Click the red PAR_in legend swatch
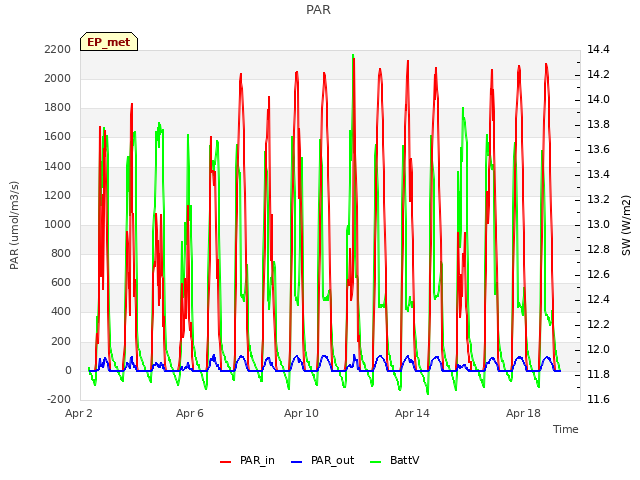The height and width of the screenshot is (480, 640). point(226,462)
